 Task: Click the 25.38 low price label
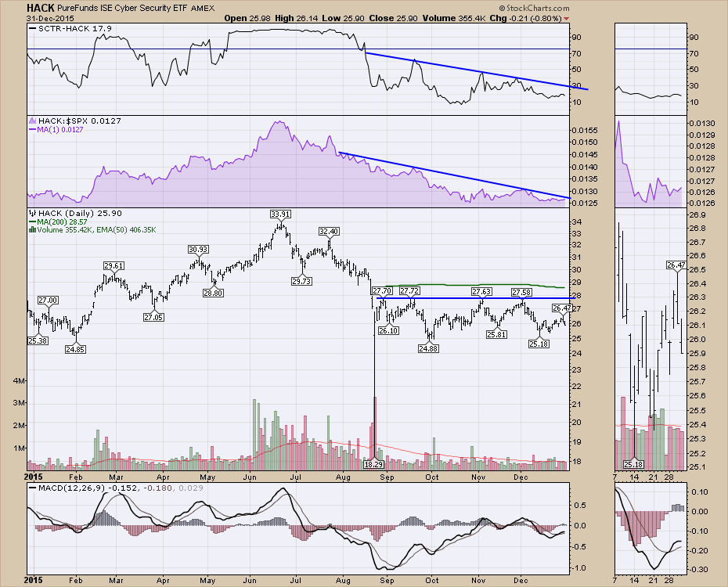[38, 340]
